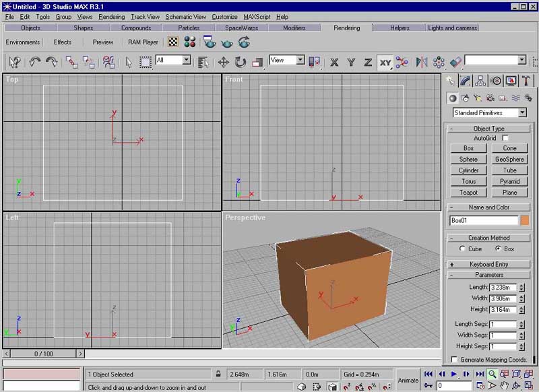Expand the Keyboard Entry rollout
539x392 pixels.
[489, 264]
